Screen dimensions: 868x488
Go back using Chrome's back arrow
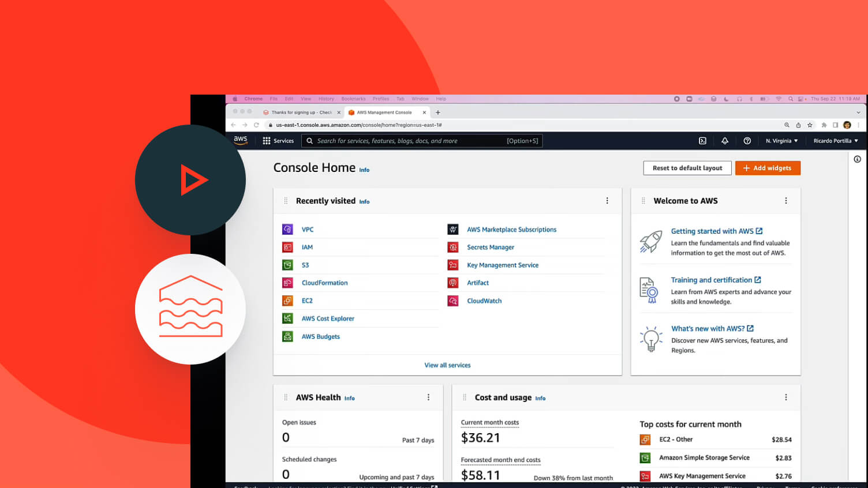[x=233, y=125]
